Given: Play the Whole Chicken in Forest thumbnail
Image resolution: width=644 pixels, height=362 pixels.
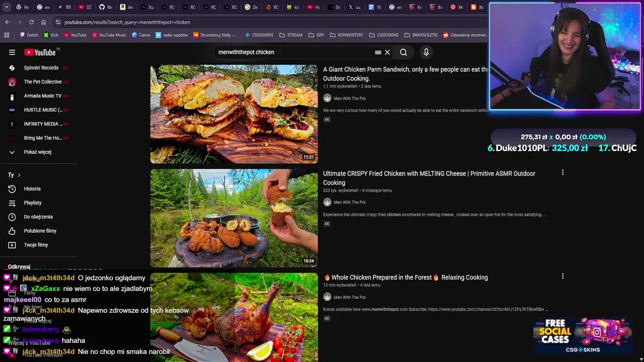Looking at the screenshot, I should 234,317.
